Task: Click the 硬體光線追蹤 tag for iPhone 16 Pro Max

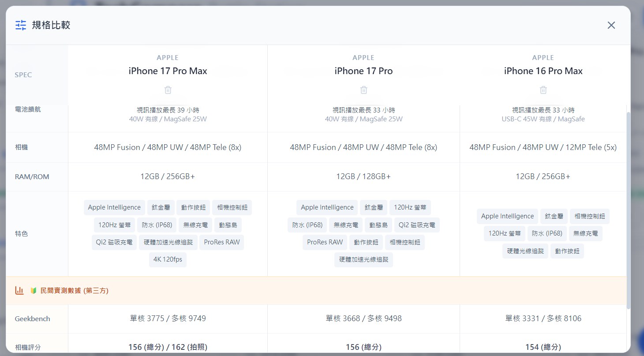Action: click(525, 251)
